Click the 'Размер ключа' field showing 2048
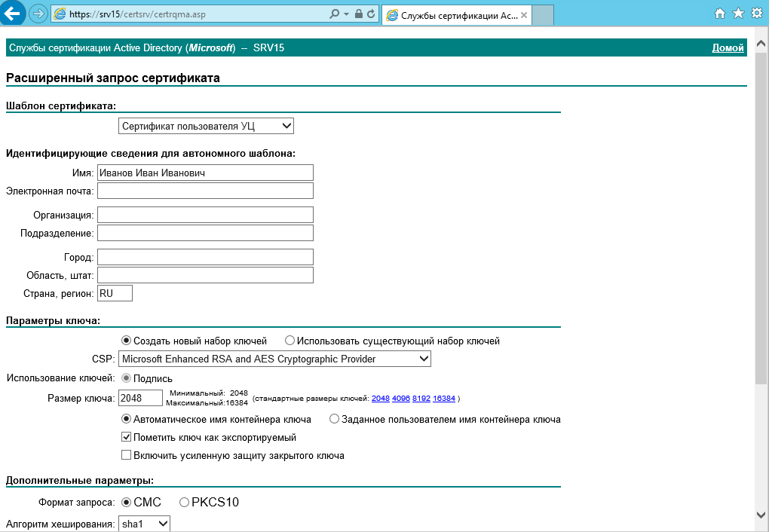Screen dimensions: 769x532 coord(140,398)
